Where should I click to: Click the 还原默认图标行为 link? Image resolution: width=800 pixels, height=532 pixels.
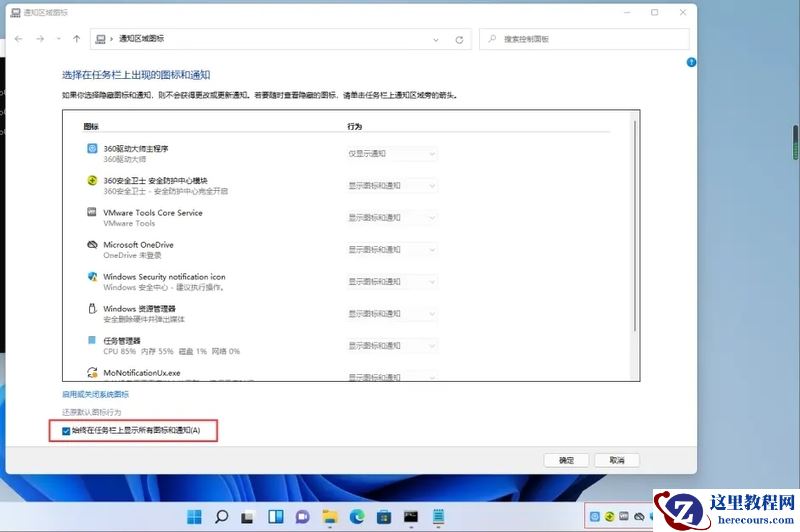pos(92,412)
